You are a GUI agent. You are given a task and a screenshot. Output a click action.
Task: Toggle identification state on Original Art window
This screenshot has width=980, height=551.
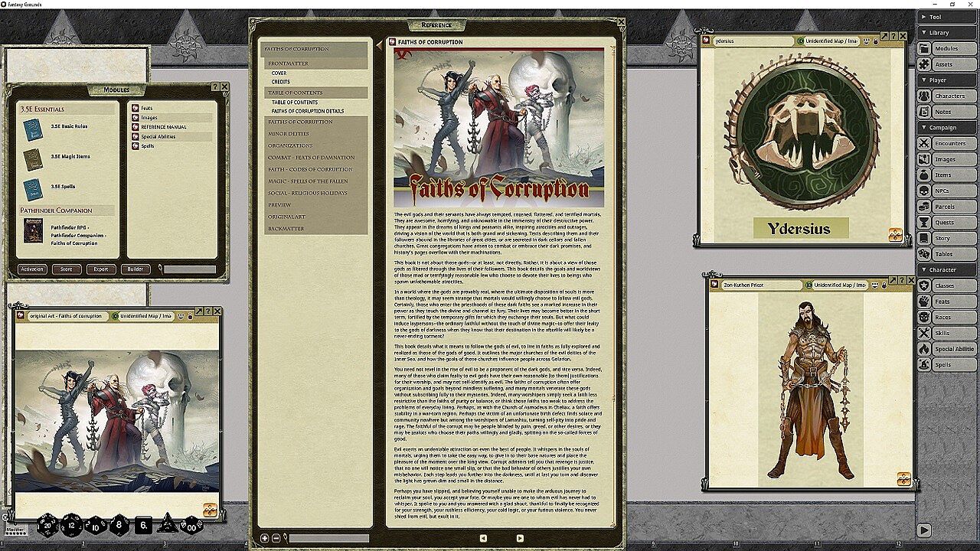point(116,315)
